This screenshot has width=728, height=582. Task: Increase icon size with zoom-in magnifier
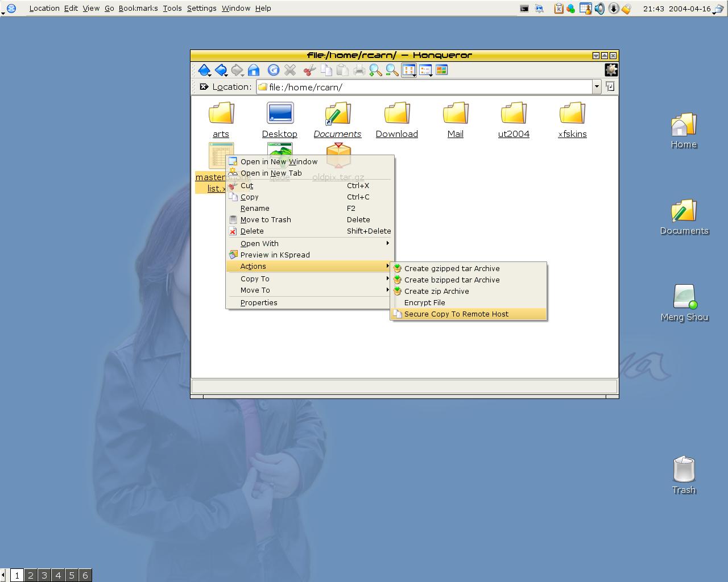[375, 70]
